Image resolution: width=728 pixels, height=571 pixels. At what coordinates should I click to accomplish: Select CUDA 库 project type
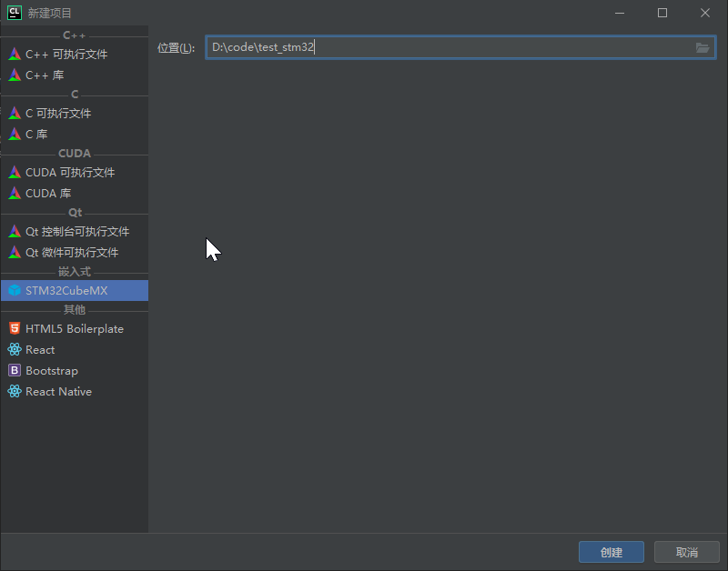tap(75, 193)
